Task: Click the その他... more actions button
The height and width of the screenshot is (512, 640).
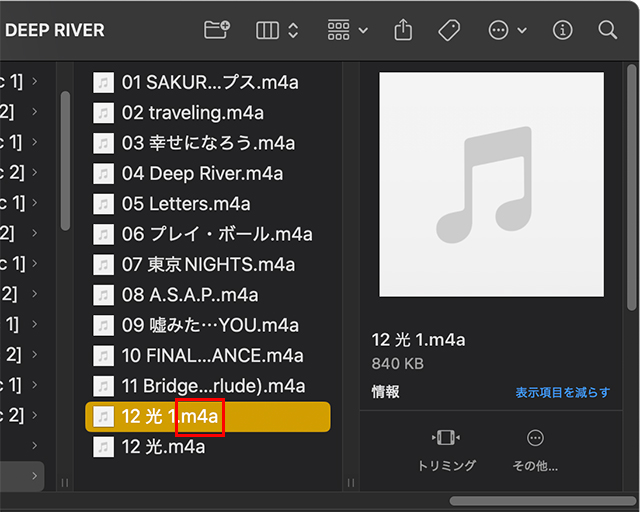Action: (x=535, y=450)
